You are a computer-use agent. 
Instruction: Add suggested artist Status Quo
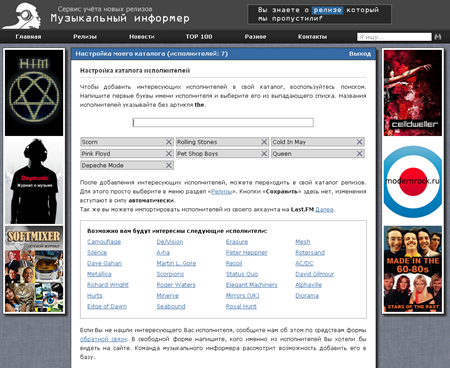click(x=242, y=274)
